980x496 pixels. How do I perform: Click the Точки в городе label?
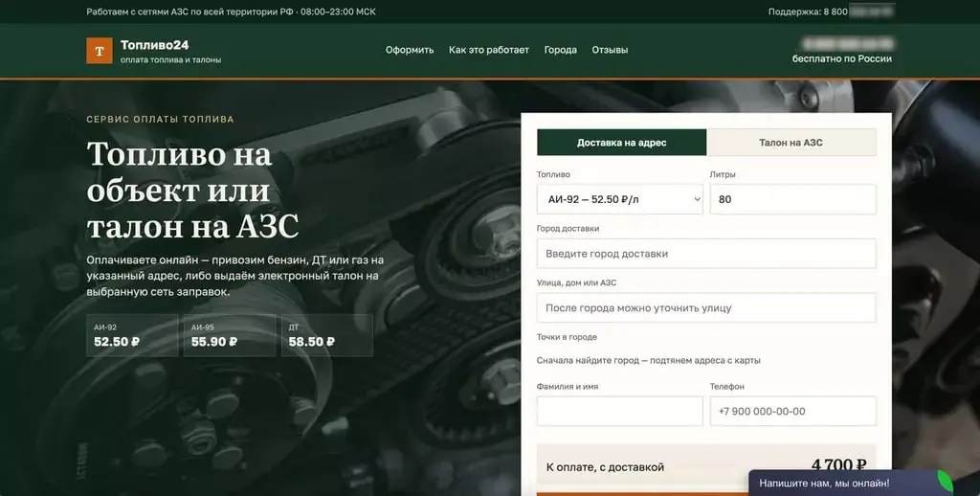pos(567,337)
